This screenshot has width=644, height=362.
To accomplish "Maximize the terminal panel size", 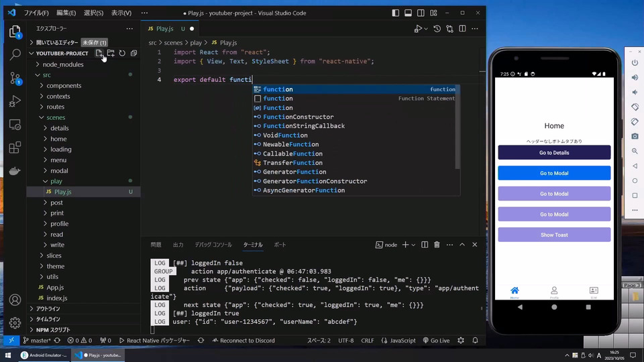I will (x=462, y=245).
